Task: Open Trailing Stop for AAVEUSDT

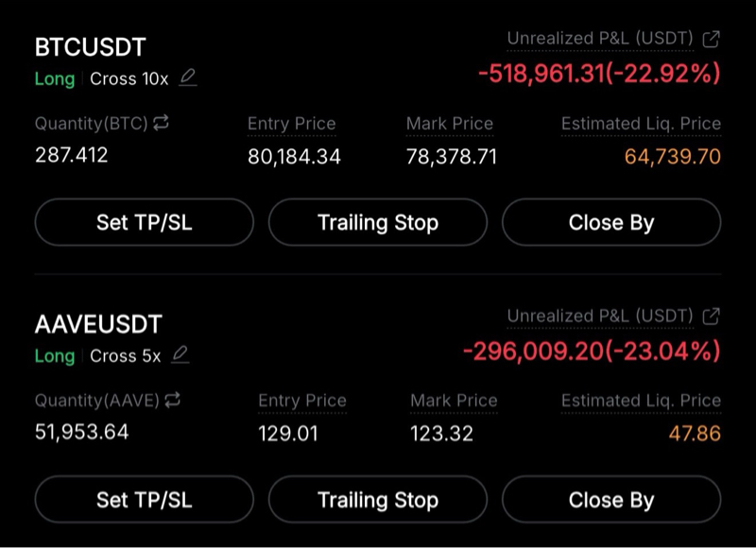Action: pyautogui.click(x=378, y=500)
